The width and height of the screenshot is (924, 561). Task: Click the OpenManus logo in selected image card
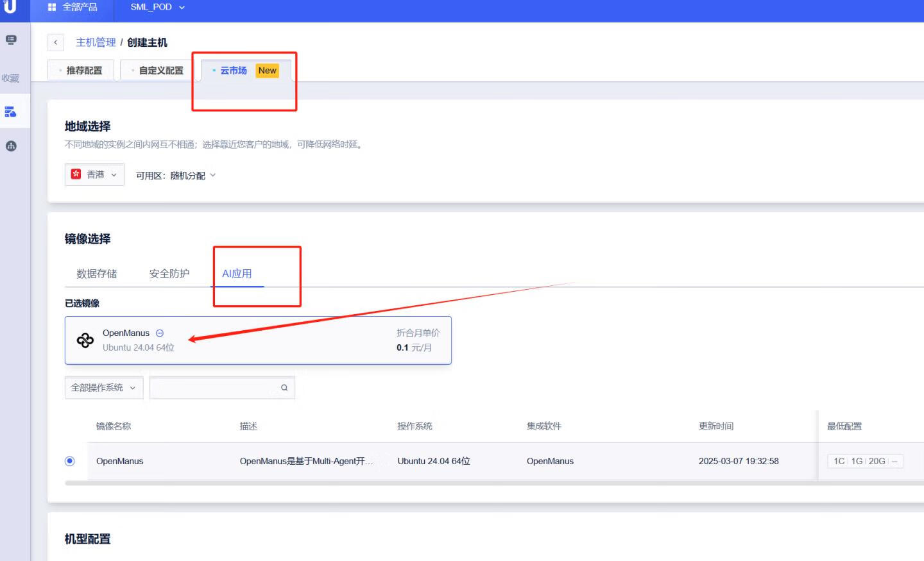tap(85, 340)
